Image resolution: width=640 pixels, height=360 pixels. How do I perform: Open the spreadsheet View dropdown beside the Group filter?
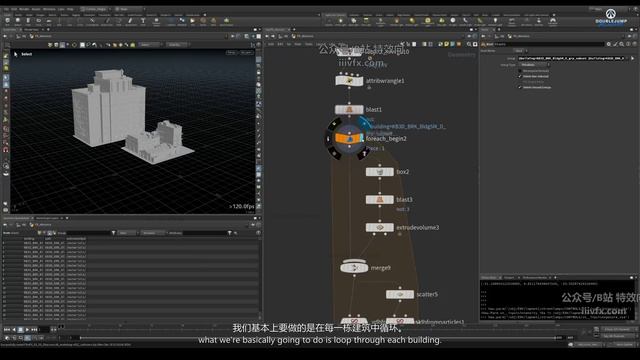coord(127,233)
